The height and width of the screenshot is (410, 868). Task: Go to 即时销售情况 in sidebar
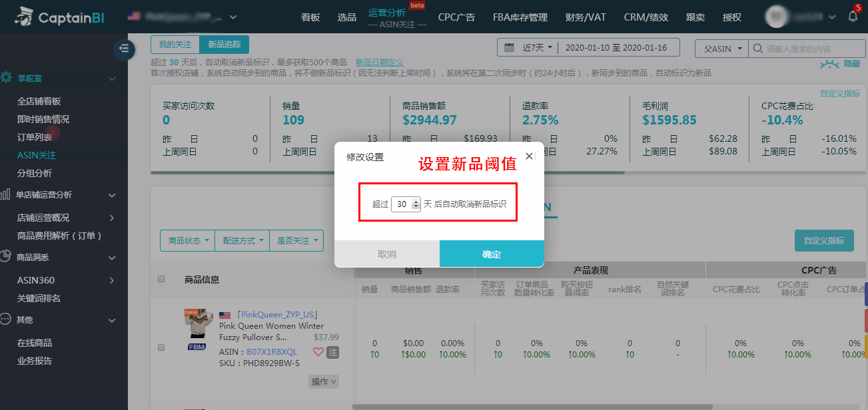point(43,119)
